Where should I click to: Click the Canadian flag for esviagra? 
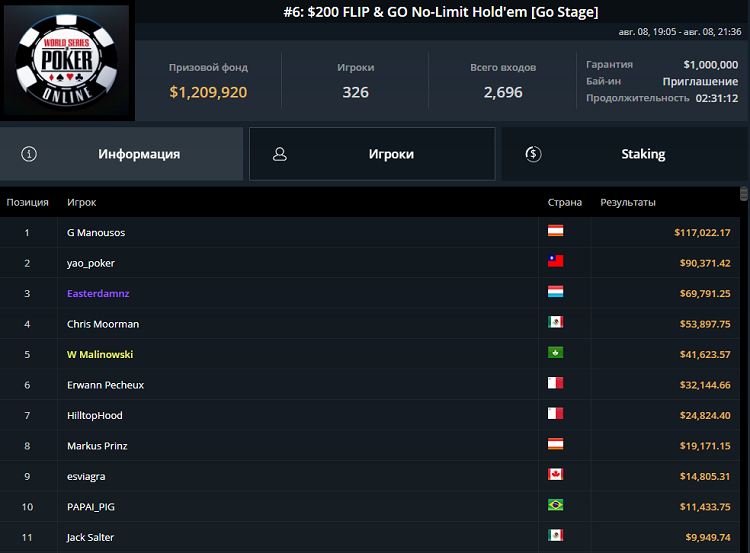pyautogui.click(x=555, y=476)
